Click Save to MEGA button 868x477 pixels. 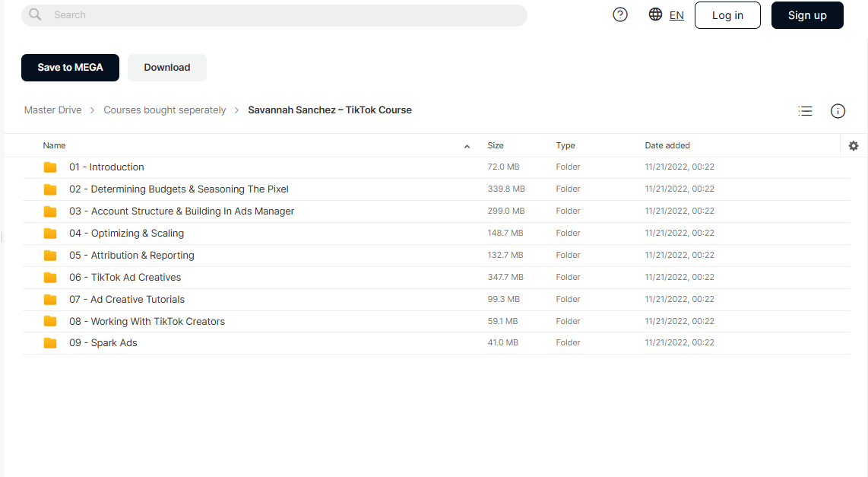[x=70, y=68]
